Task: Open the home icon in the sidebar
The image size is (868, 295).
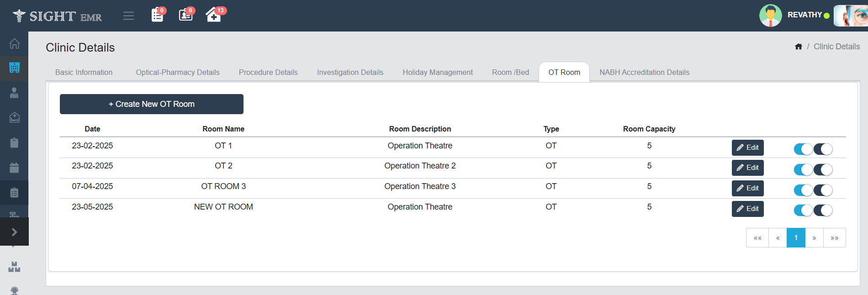Action: (14, 44)
